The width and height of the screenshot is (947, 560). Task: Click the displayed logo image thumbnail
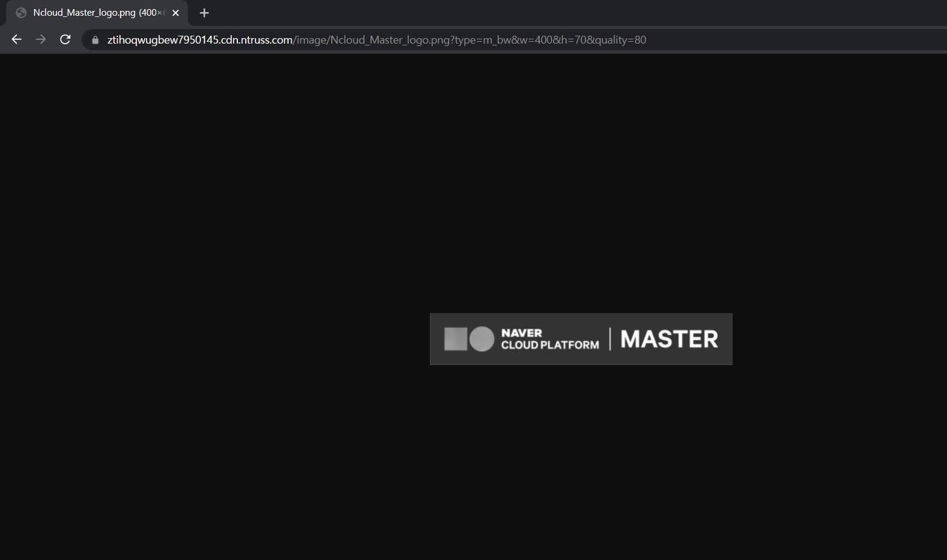[581, 339]
